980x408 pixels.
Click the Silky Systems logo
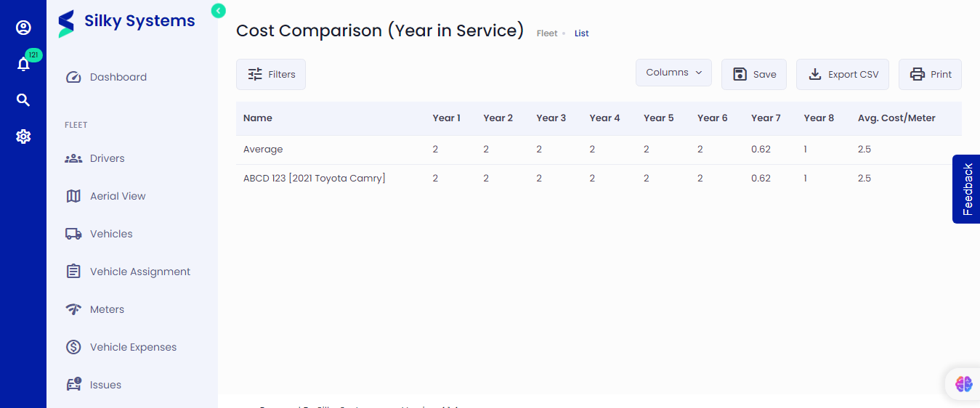point(126,23)
